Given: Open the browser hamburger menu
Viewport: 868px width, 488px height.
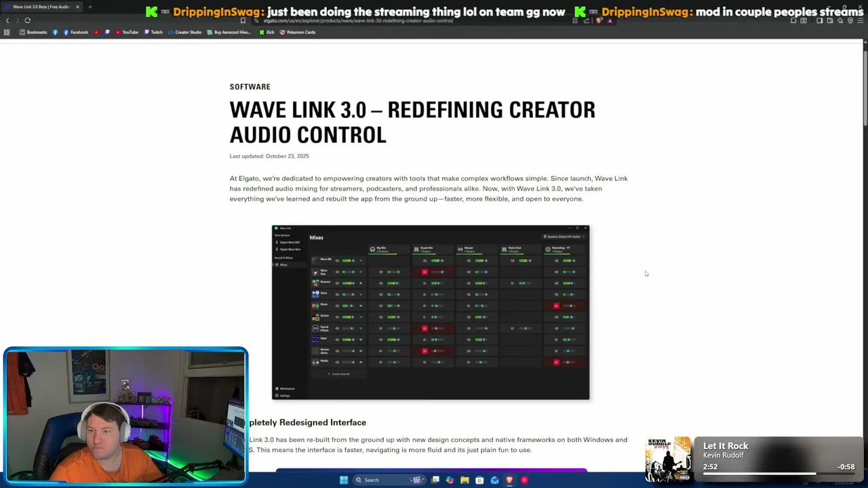Looking at the screenshot, I should 861,21.
